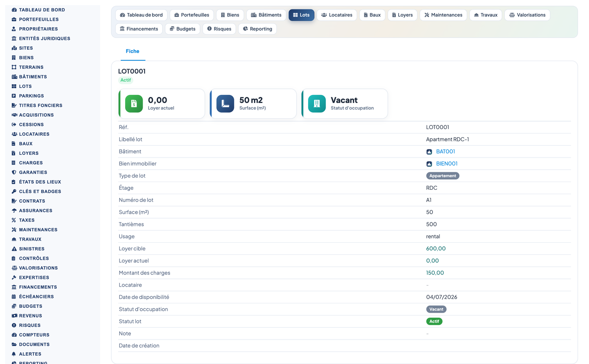Open Locataires in the left sidebar
The height and width of the screenshot is (364, 589).
[31, 134]
